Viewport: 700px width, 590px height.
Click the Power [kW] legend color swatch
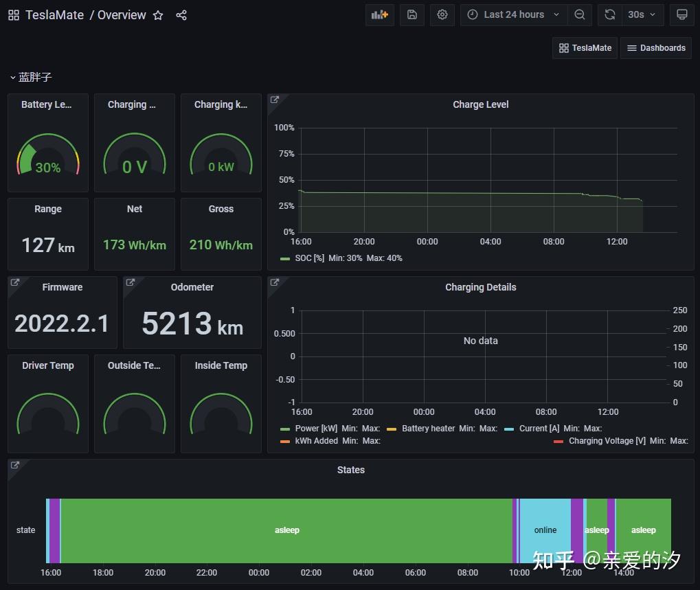[285, 429]
